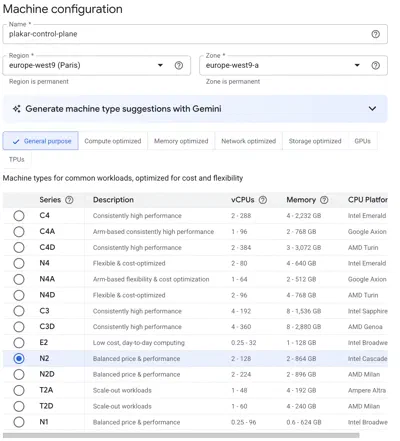Switch to Storage optimized tab
The height and width of the screenshot is (441, 400).
(x=315, y=141)
